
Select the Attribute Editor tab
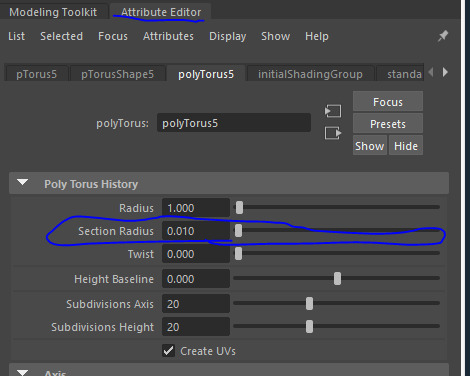(x=161, y=12)
